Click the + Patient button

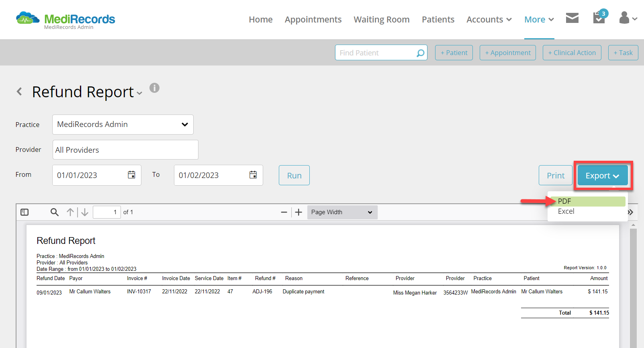(454, 53)
